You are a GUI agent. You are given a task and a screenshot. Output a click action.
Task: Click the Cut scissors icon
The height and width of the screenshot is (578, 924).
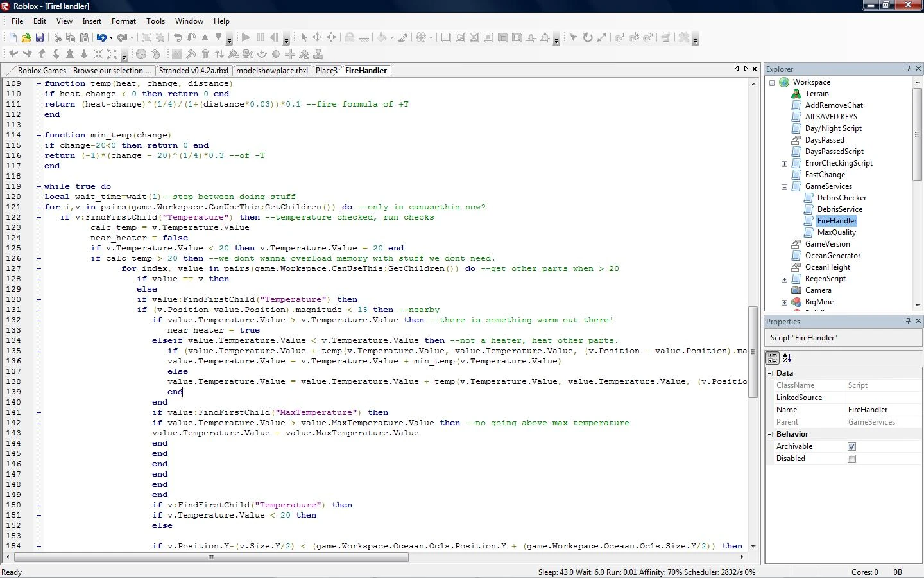pos(57,38)
